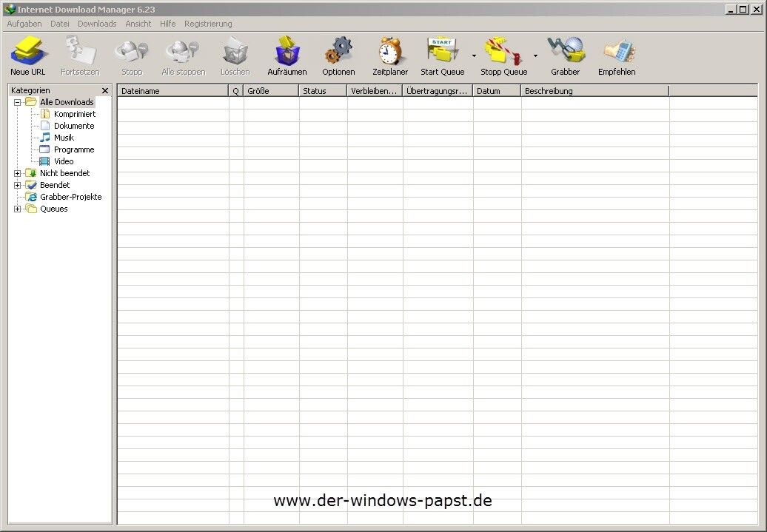Close the Kategorien side panel
The image size is (767, 532).
click(x=105, y=90)
